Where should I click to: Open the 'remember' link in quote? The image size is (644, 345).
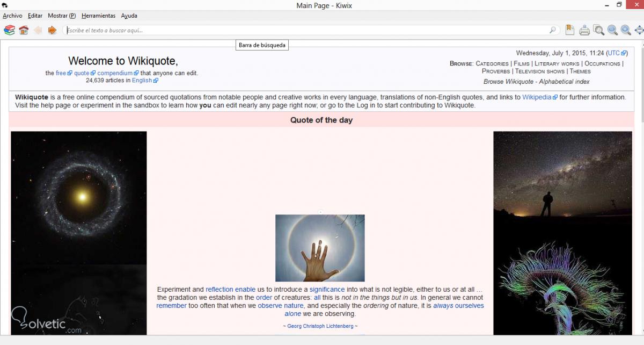(172, 306)
